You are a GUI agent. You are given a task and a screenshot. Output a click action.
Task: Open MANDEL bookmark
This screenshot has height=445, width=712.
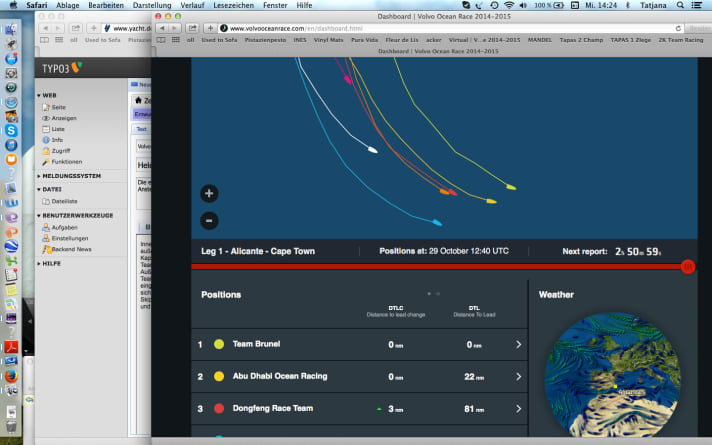[539, 40]
